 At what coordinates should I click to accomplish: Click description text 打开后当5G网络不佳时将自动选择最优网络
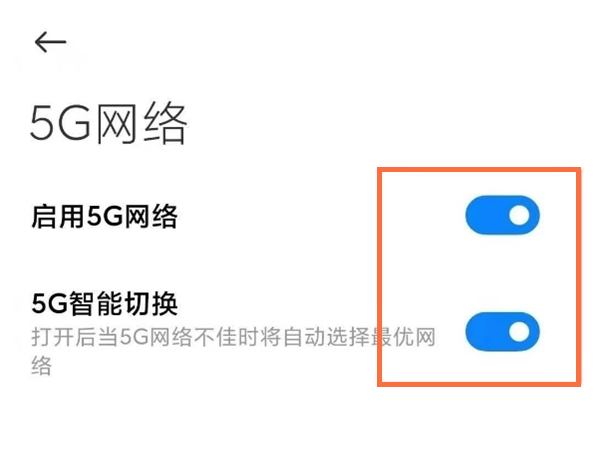pos(233,351)
